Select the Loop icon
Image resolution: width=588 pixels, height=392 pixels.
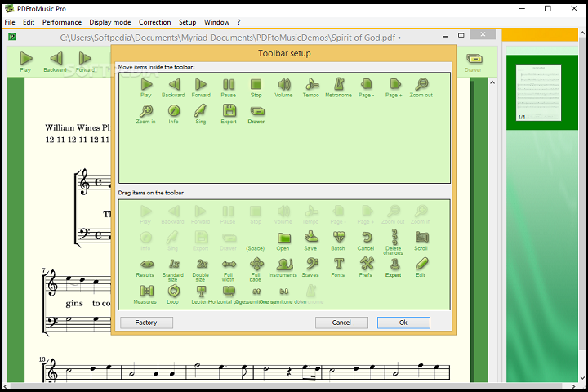point(173,292)
